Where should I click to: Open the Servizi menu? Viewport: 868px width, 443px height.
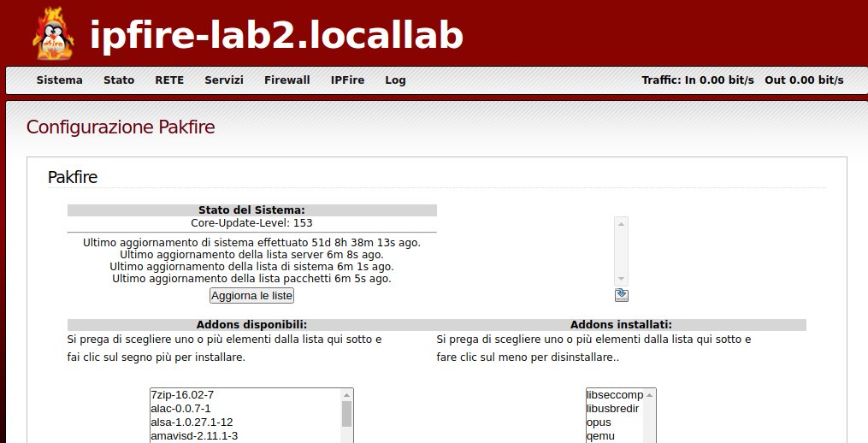click(224, 80)
